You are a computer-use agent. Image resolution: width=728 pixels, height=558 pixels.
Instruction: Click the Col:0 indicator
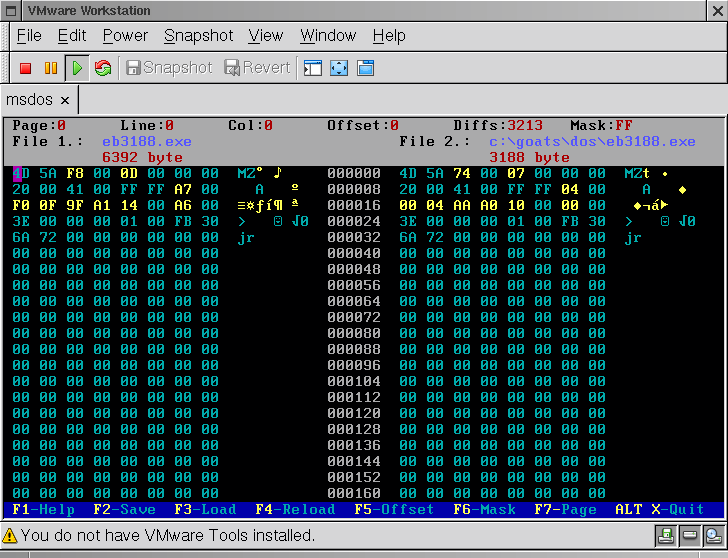(250, 125)
